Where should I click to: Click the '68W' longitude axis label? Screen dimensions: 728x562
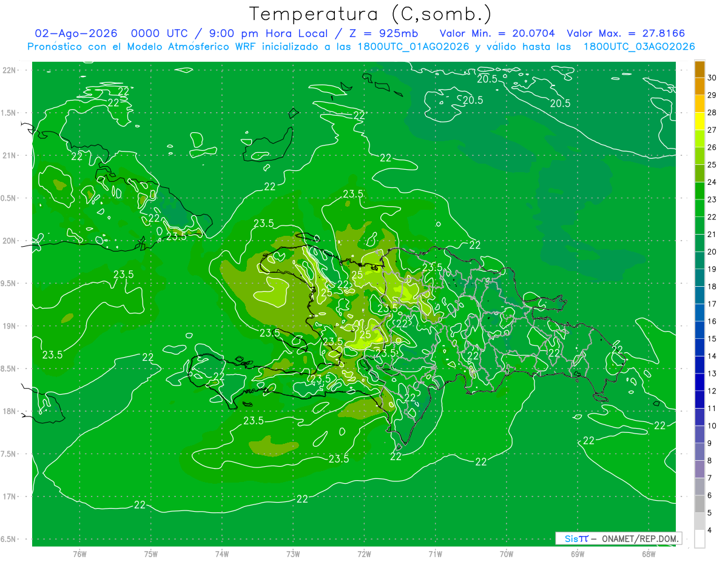click(649, 554)
